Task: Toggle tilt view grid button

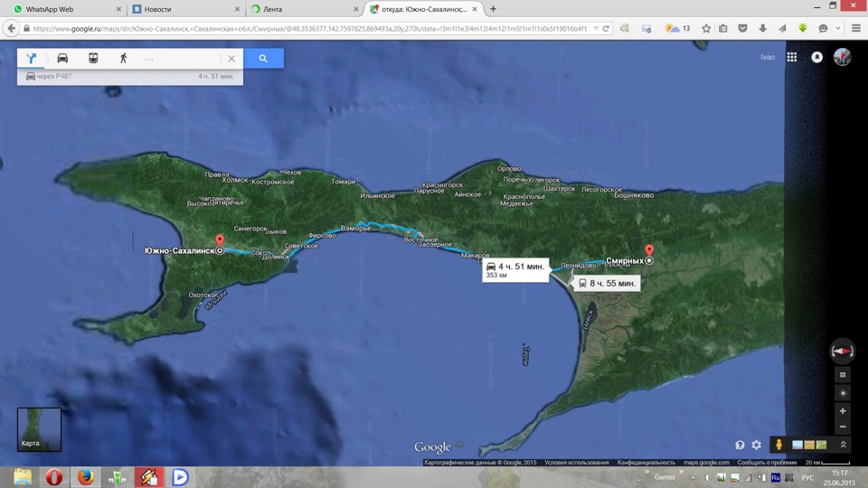Action: click(843, 374)
